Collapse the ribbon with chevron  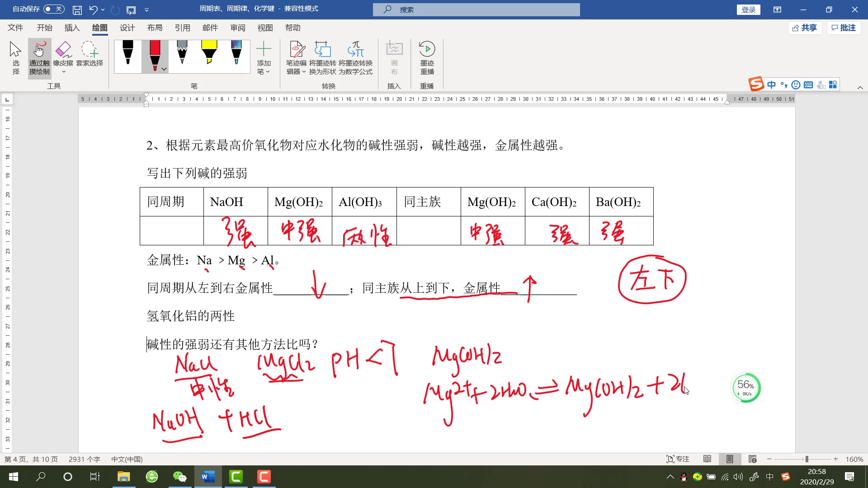(860, 88)
